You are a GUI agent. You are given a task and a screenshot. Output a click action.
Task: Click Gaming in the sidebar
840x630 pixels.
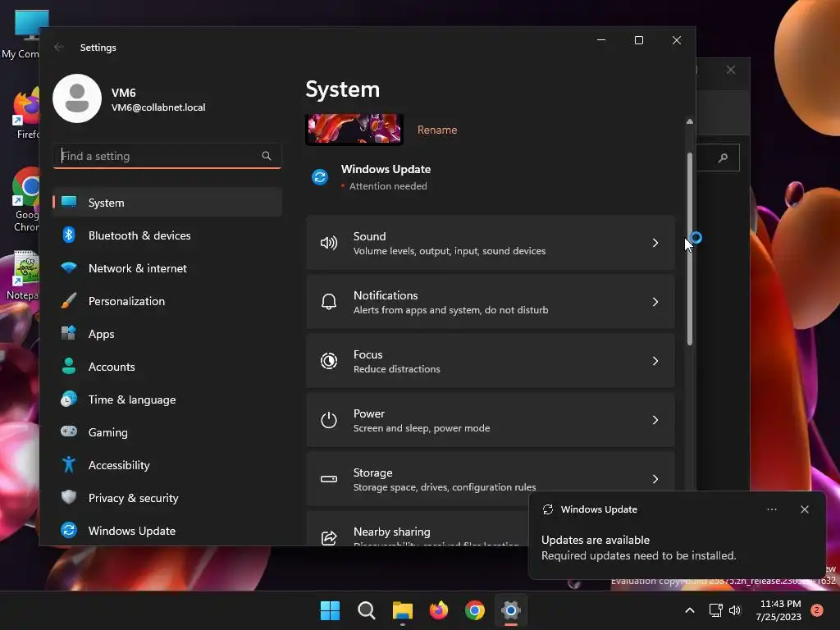[x=167, y=431]
